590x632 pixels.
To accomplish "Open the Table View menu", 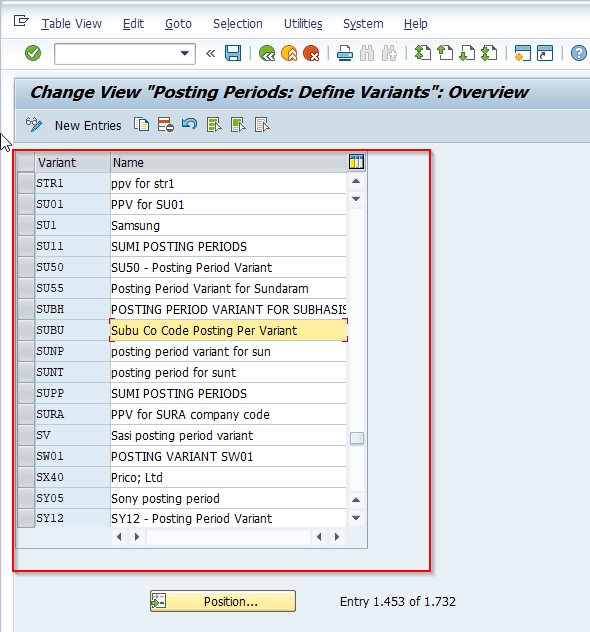I will pos(71,24).
